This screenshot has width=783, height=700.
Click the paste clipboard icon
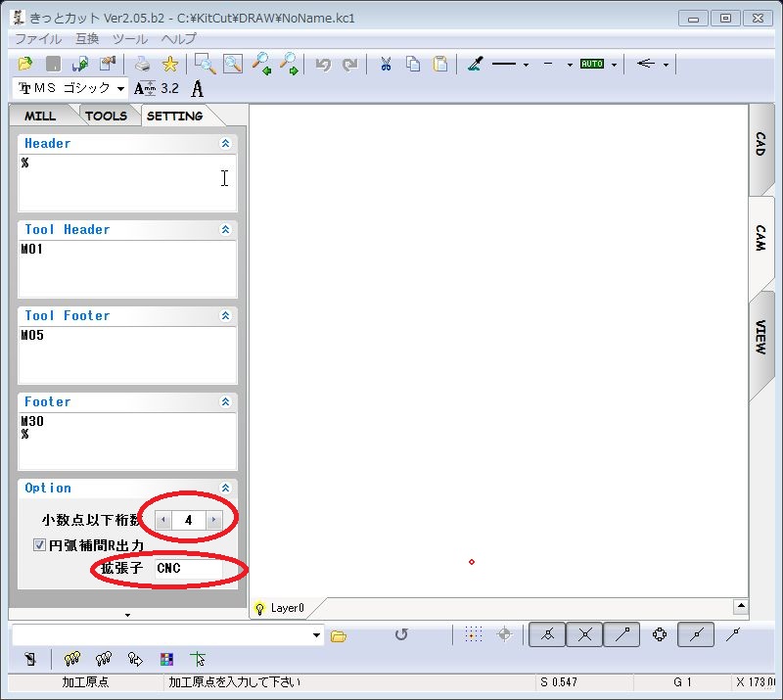coord(440,64)
